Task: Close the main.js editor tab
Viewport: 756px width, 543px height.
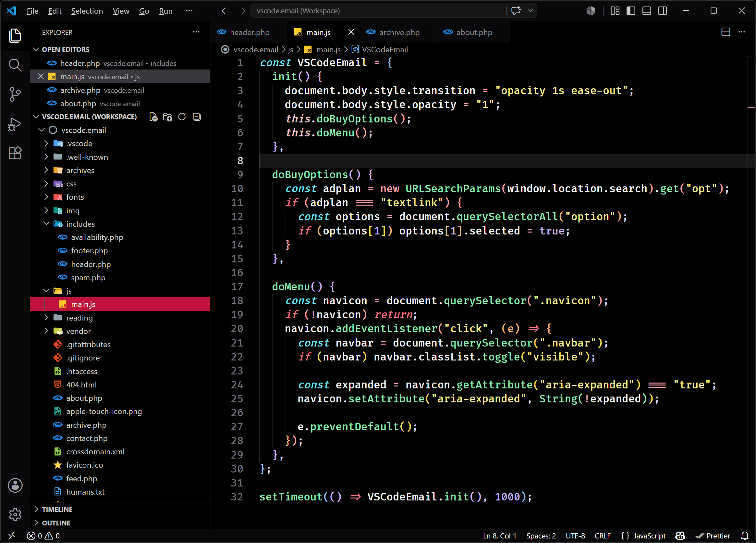Action: [x=351, y=32]
